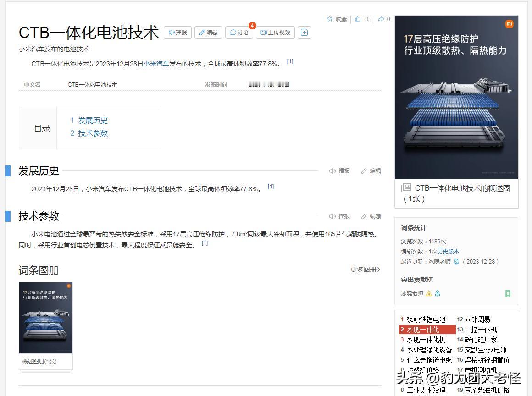The image size is (532, 396).
Task: Open the 历史版本 link
Action: coord(448,252)
